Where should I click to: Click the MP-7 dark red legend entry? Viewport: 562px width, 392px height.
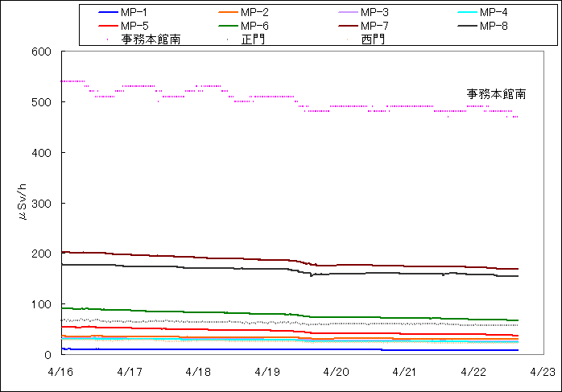click(374, 26)
